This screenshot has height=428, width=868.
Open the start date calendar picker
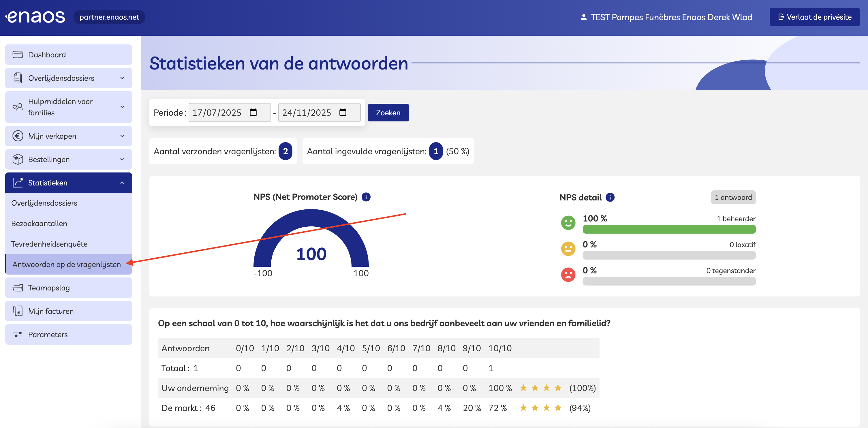(253, 112)
